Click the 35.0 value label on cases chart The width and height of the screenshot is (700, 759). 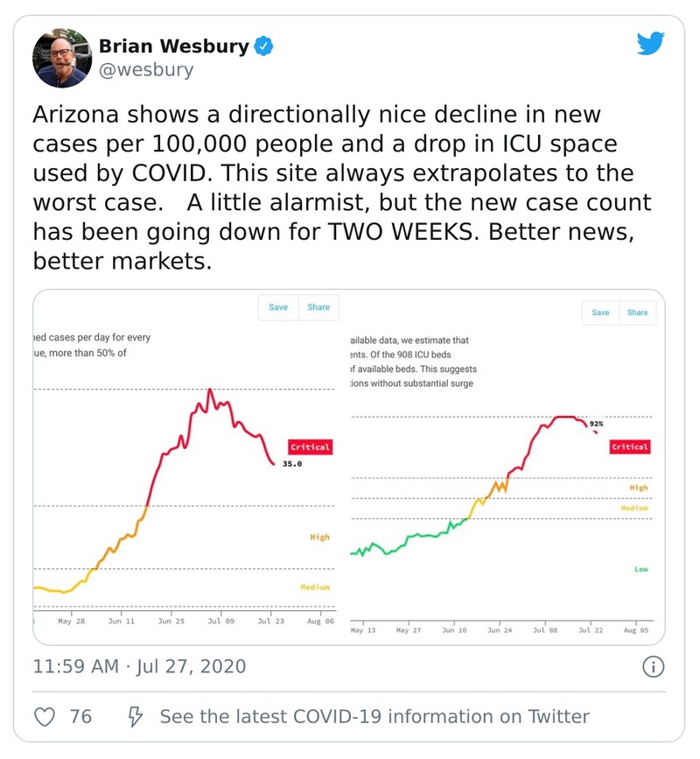(292, 464)
